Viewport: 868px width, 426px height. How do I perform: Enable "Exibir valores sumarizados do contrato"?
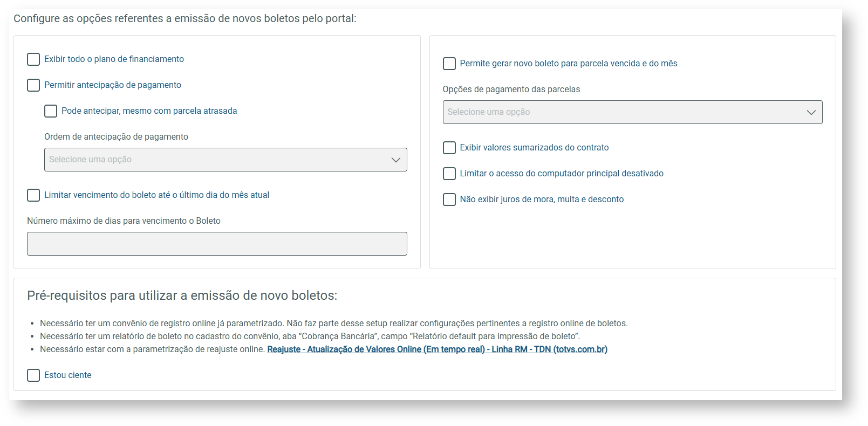point(449,148)
